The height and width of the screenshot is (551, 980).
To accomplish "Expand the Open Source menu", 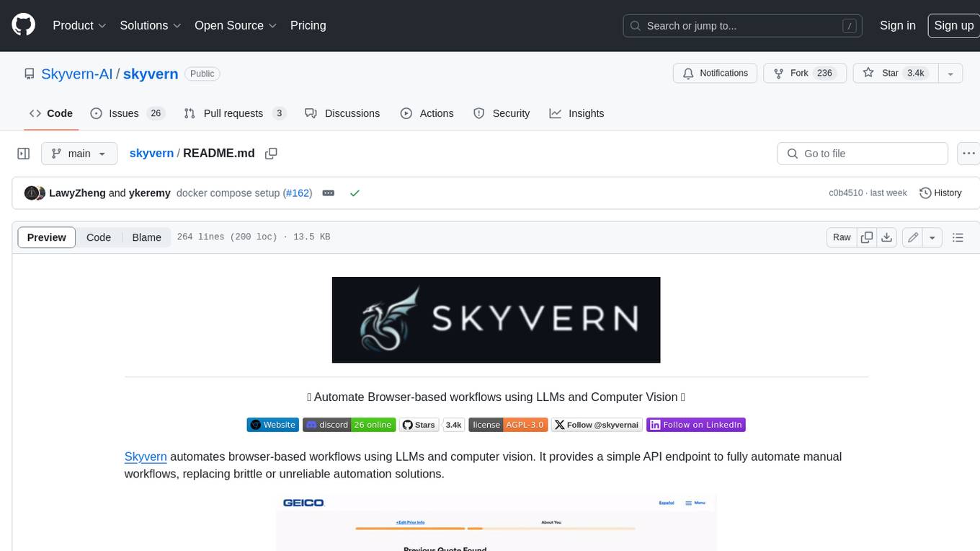I will (236, 25).
